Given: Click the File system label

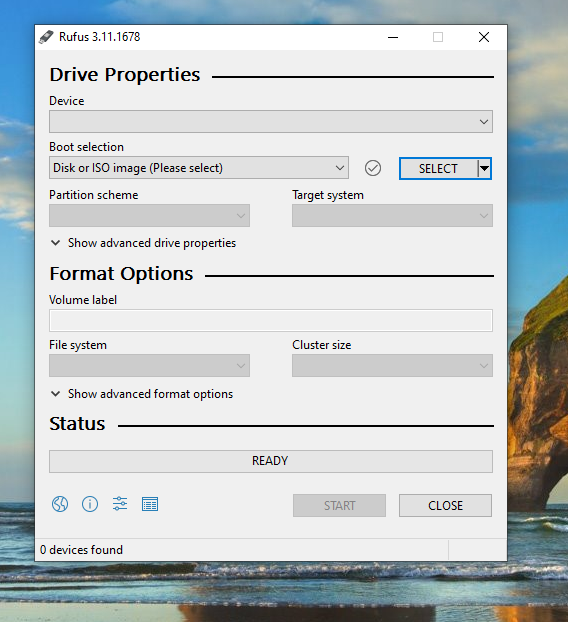Looking at the screenshot, I should tap(78, 345).
